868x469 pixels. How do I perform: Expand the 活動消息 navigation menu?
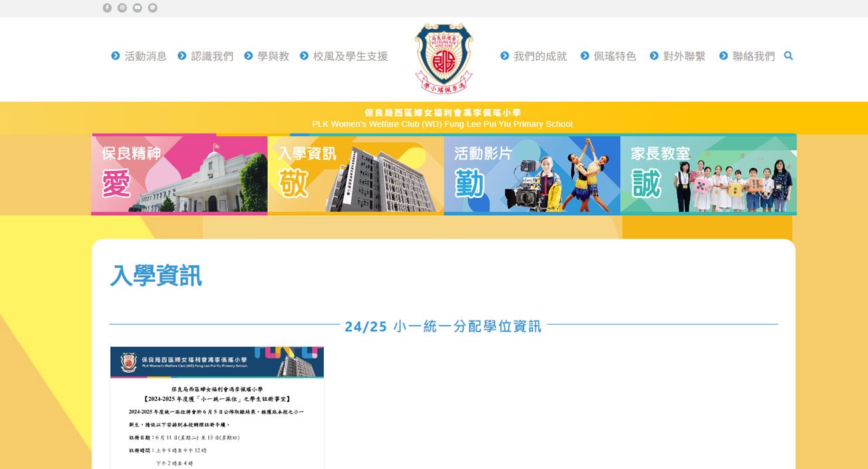pyautogui.click(x=145, y=56)
